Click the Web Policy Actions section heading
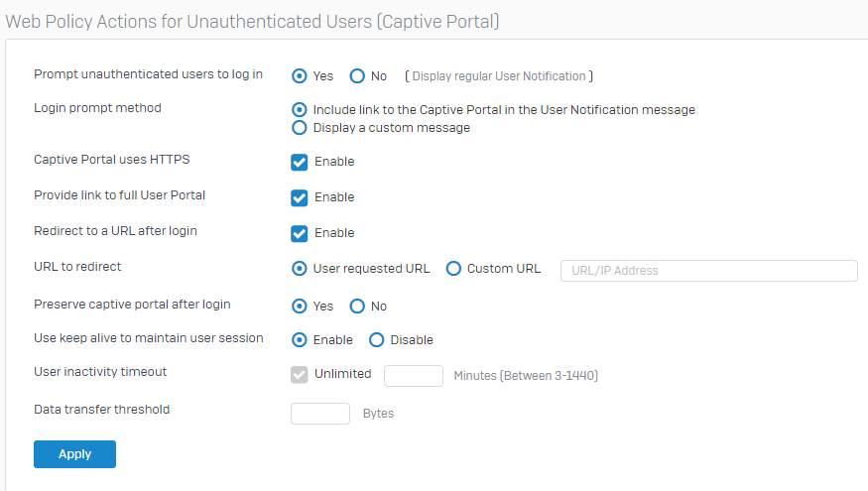This screenshot has height=491, width=868. click(x=252, y=20)
